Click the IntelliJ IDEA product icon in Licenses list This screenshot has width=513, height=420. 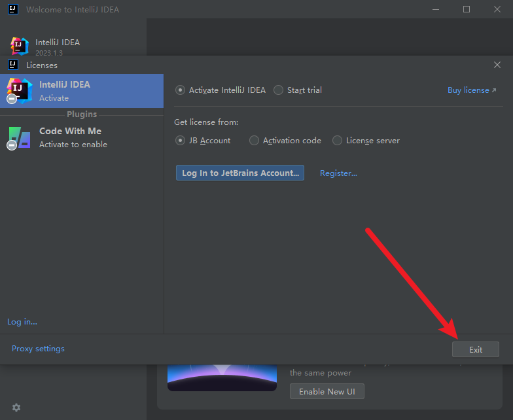click(19, 91)
